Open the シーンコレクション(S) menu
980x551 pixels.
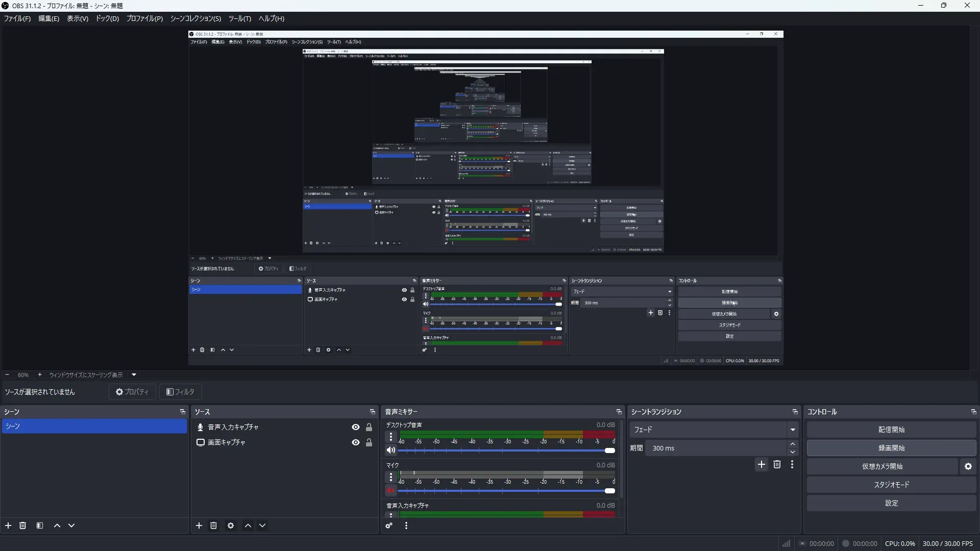pyautogui.click(x=195, y=18)
